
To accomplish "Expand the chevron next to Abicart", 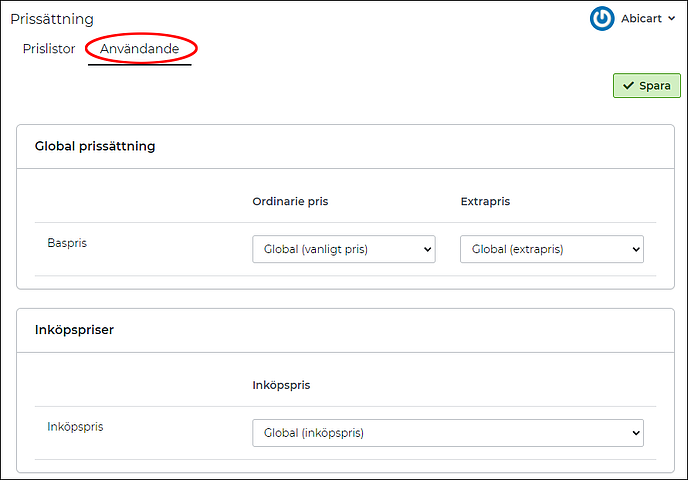I will (670, 19).
